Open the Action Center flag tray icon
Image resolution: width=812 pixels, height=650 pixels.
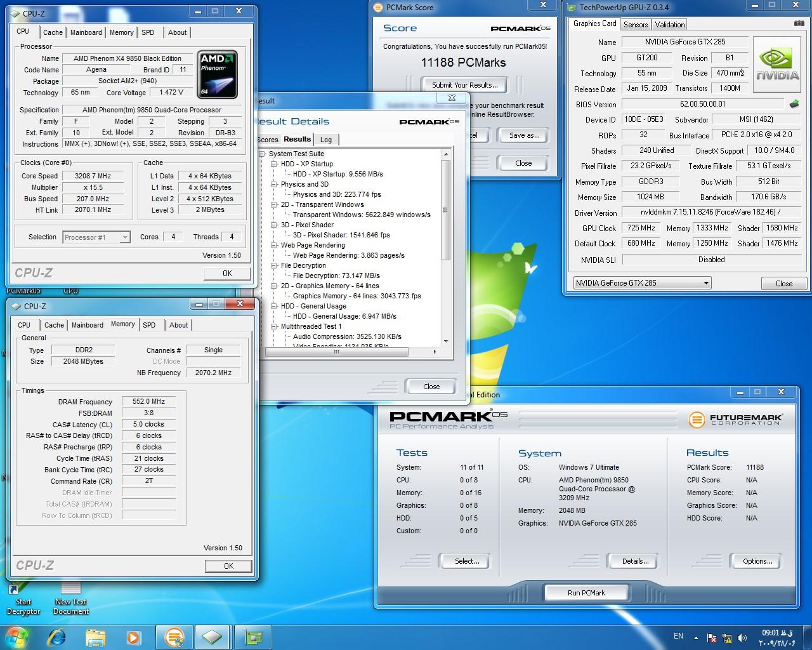click(712, 637)
